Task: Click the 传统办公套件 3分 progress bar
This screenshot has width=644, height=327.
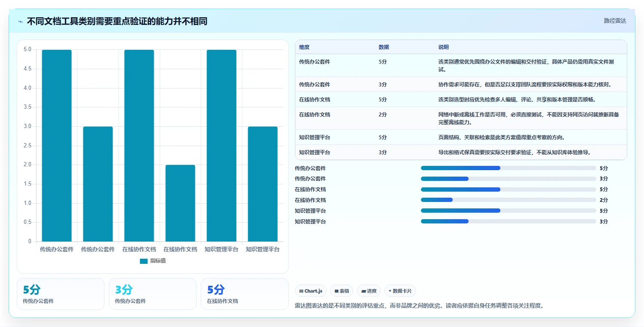Action: coord(509,179)
